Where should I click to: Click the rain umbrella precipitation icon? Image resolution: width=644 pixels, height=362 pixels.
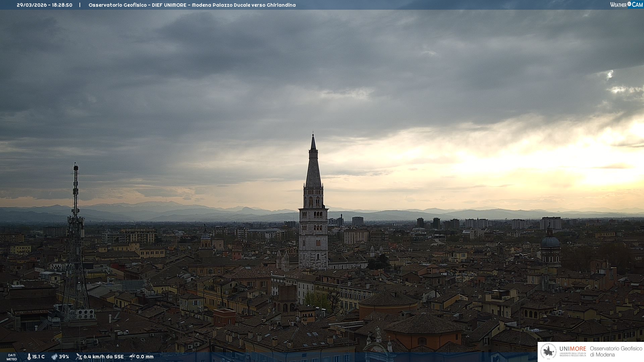(132, 357)
